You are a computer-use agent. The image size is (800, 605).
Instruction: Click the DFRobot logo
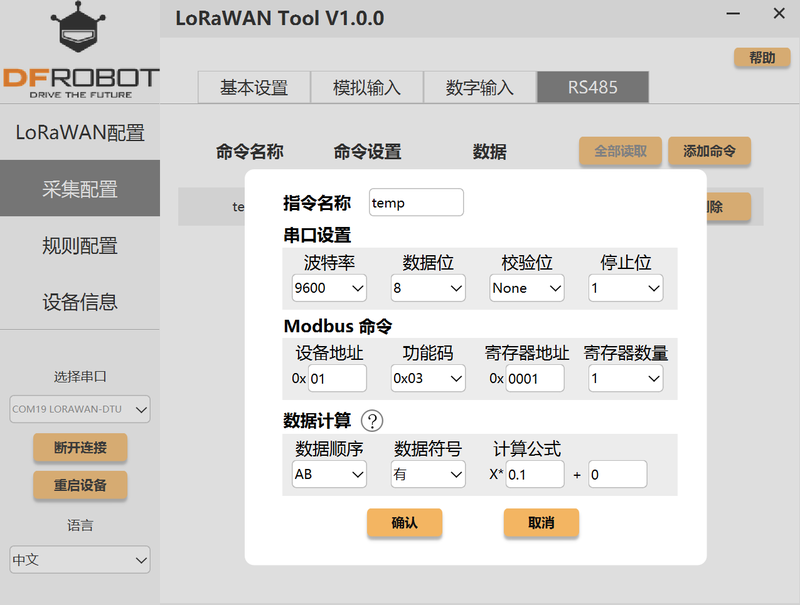pyautogui.click(x=80, y=50)
